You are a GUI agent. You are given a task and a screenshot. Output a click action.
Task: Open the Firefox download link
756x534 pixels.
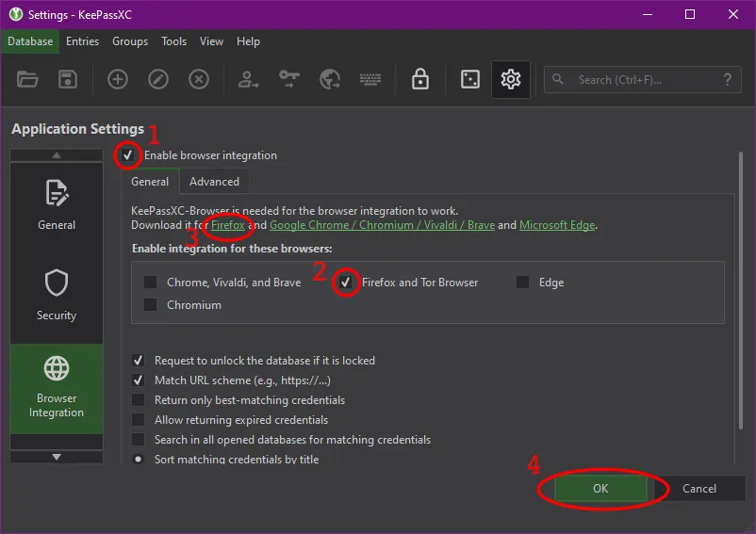[228, 225]
